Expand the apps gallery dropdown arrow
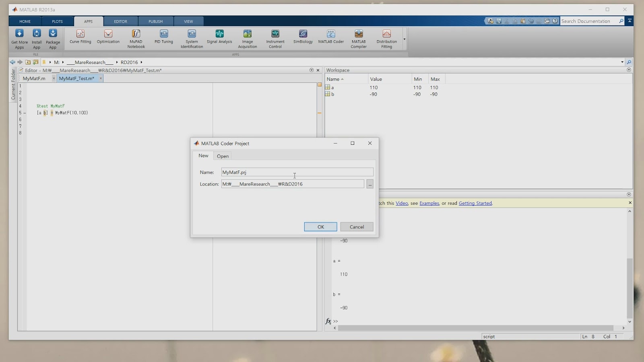 pyautogui.click(x=404, y=39)
